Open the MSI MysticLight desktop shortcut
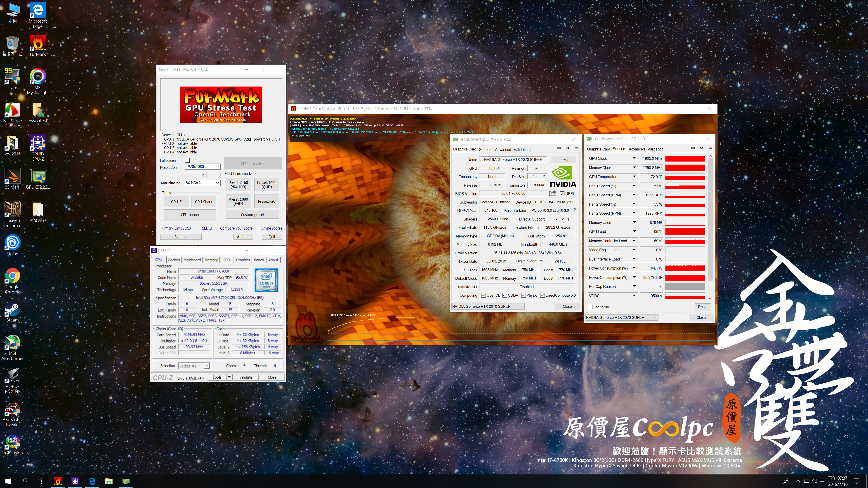 click(38, 82)
